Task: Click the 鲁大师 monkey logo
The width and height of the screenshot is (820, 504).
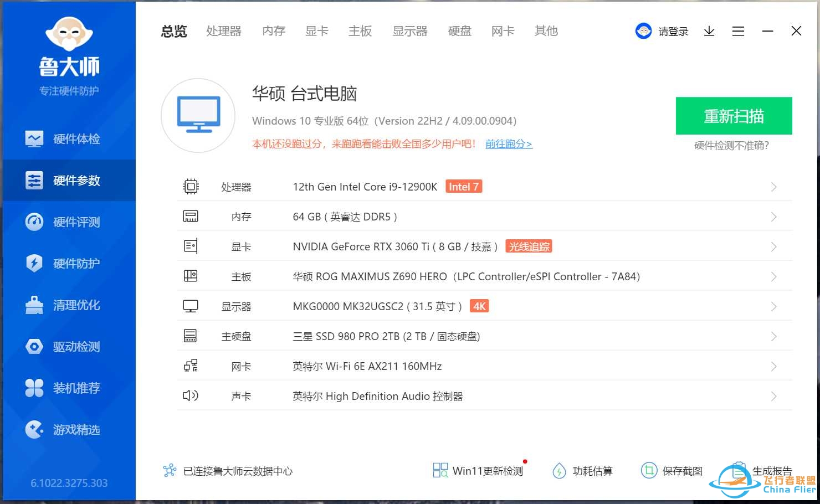Action: point(69,34)
